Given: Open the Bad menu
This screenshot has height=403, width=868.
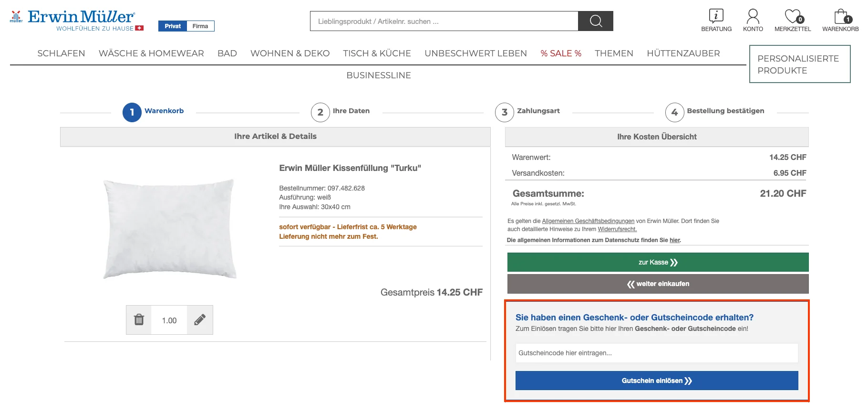Looking at the screenshot, I should (x=227, y=53).
